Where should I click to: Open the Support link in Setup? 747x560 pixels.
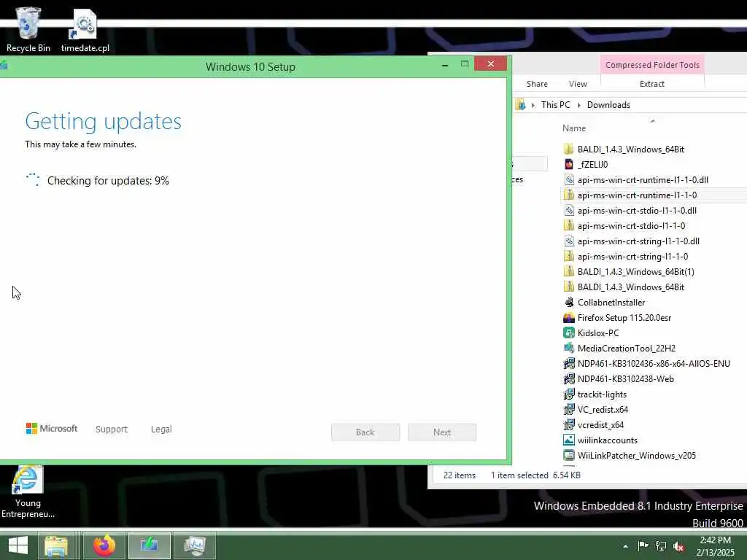tap(112, 429)
